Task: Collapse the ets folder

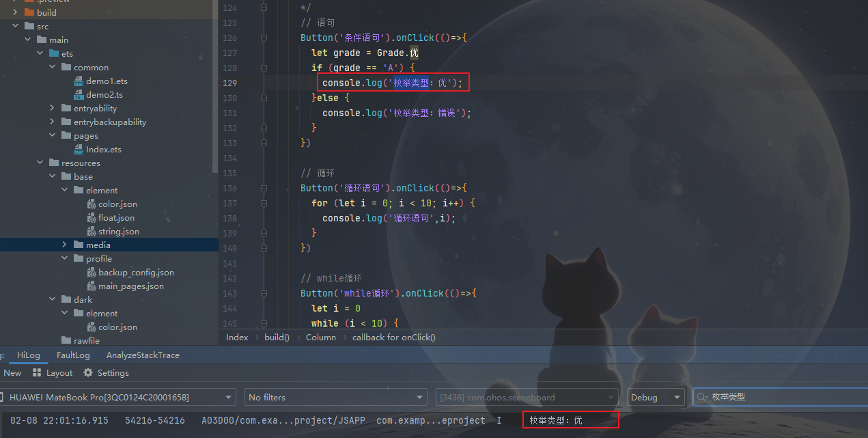Action: 40,53
